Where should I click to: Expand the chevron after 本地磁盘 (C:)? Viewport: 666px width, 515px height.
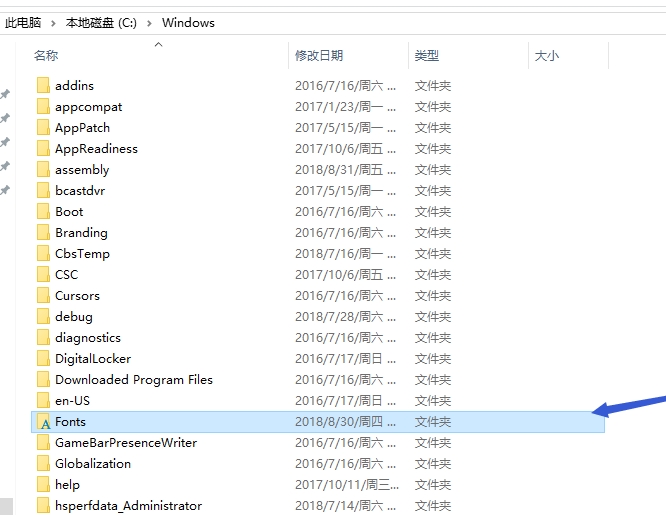(x=149, y=23)
